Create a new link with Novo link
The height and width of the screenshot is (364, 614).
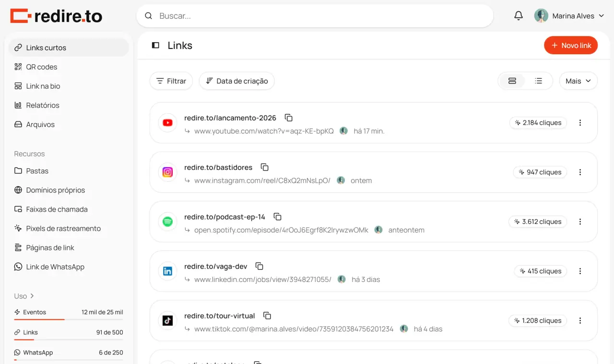click(x=571, y=45)
